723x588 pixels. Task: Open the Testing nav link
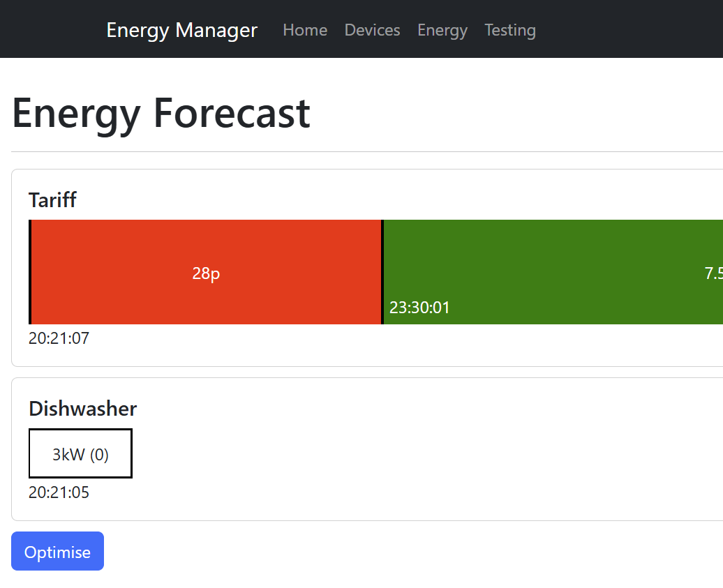(x=509, y=30)
